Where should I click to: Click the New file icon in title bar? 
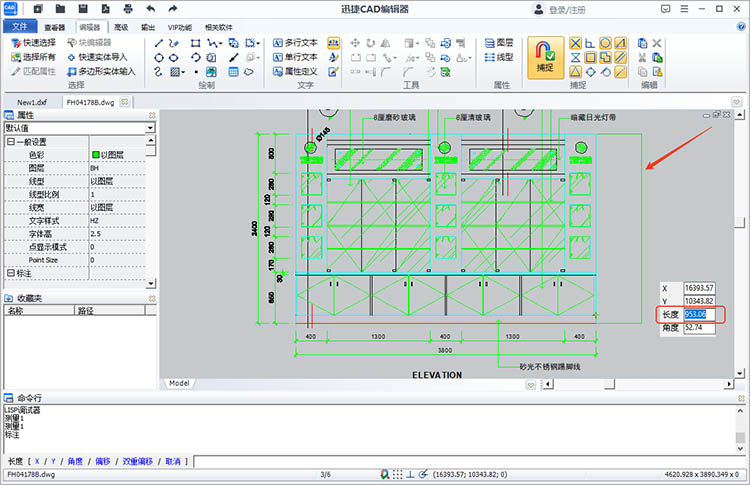[x=38, y=9]
